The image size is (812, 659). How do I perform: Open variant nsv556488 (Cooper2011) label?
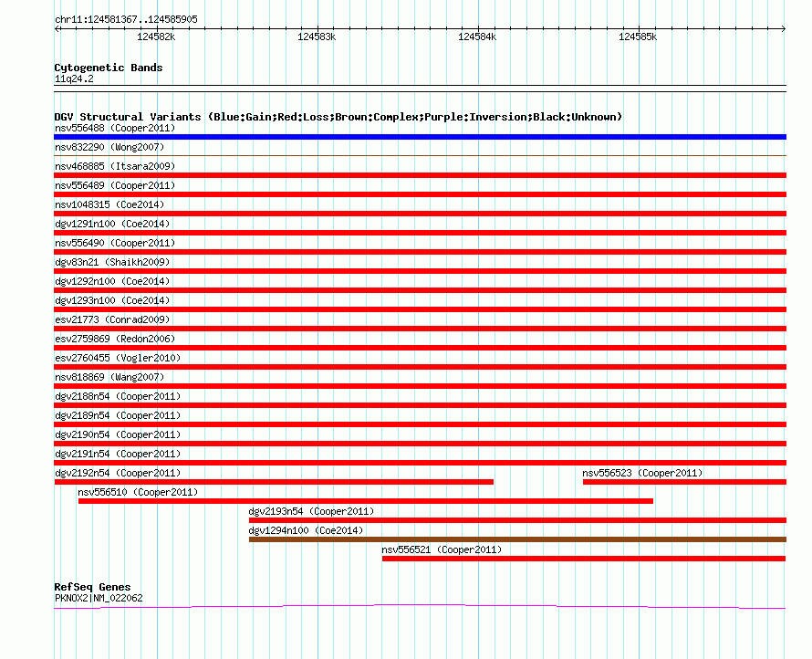click(115, 128)
